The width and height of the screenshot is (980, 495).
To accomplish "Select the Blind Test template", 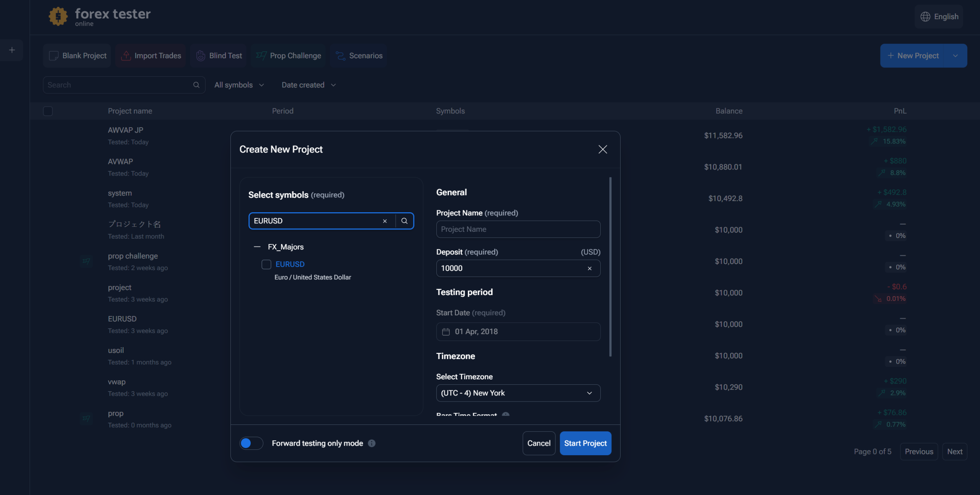I will coord(219,56).
